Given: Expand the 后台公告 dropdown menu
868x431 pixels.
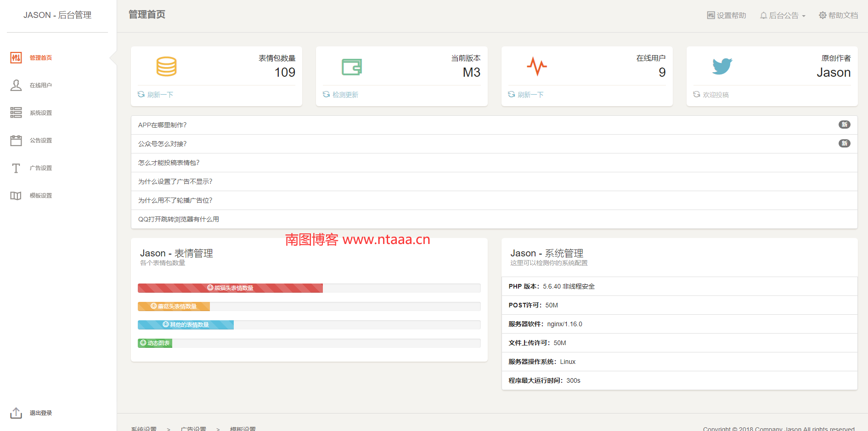Looking at the screenshot, I should [783, 16].
